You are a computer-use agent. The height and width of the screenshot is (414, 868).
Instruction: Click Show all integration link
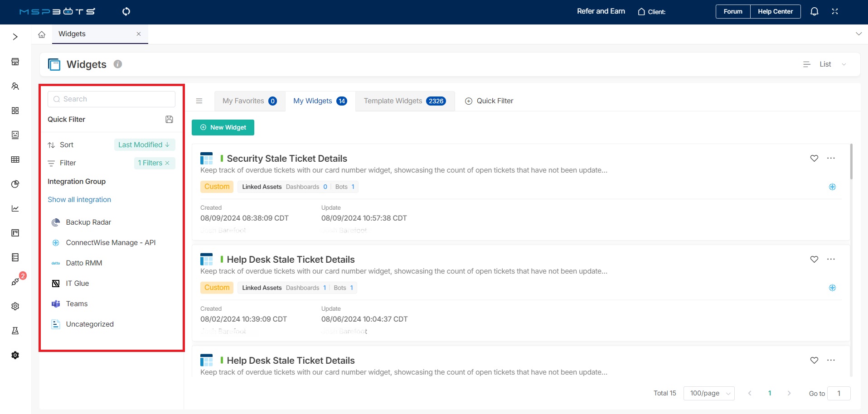[79, 200]
